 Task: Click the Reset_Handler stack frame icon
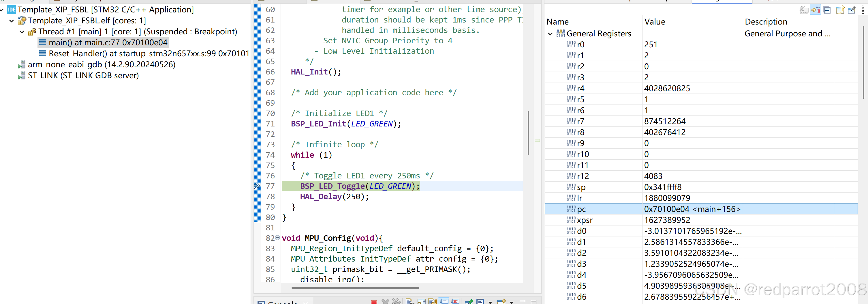[x=43, y=53]
